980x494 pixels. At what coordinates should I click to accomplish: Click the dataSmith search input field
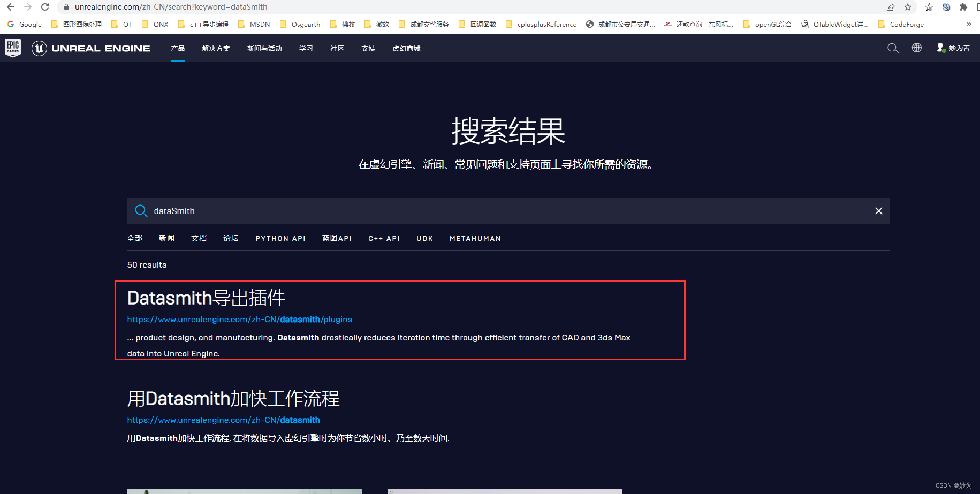pyautogui.click(x=508, y=211)
